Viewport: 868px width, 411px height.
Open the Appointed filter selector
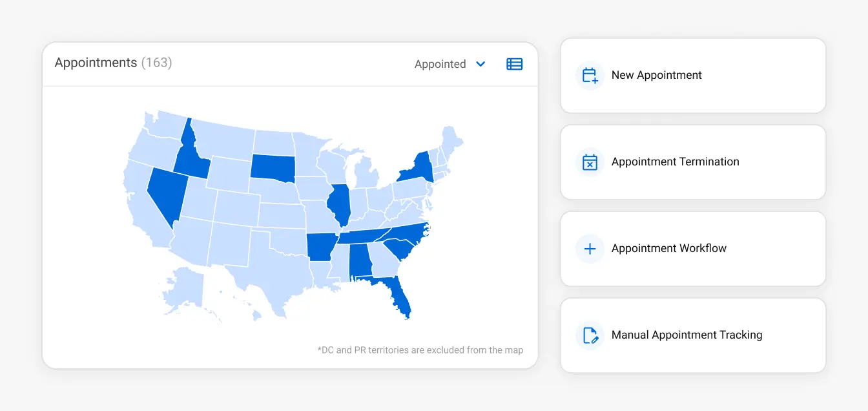click(x=440, y=64)
